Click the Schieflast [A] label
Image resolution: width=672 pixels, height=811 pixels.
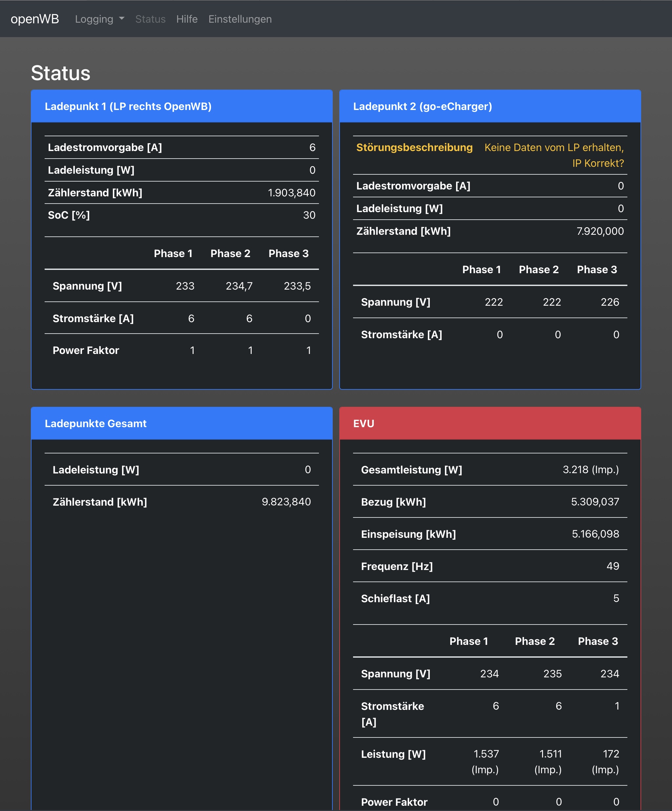[x=395, y=598]
